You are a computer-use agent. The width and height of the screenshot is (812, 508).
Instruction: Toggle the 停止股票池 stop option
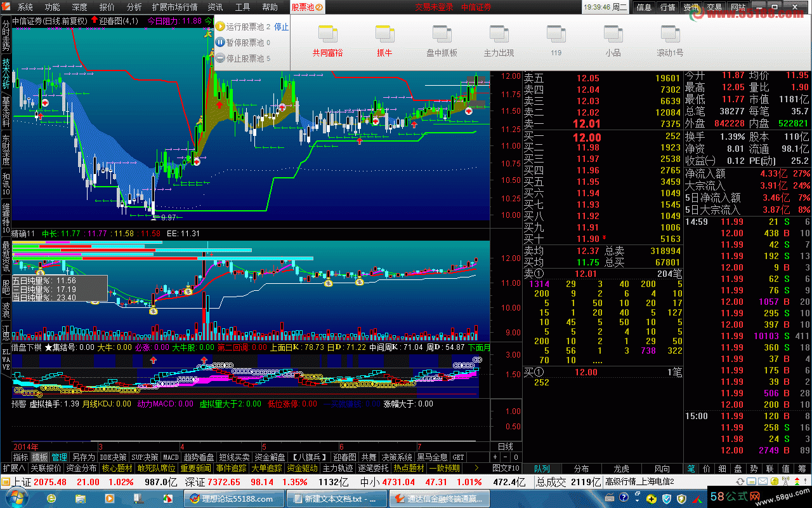(x=220, y=58)
